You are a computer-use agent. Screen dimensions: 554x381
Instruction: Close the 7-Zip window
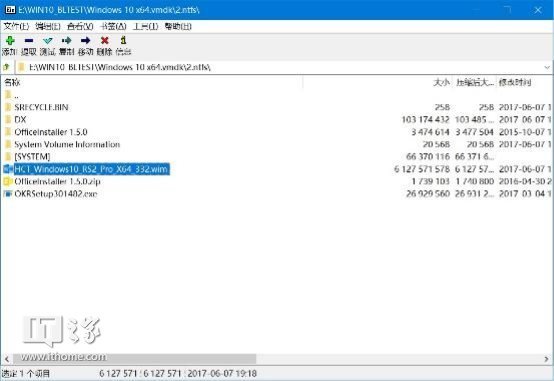click(x=538, y=10)
